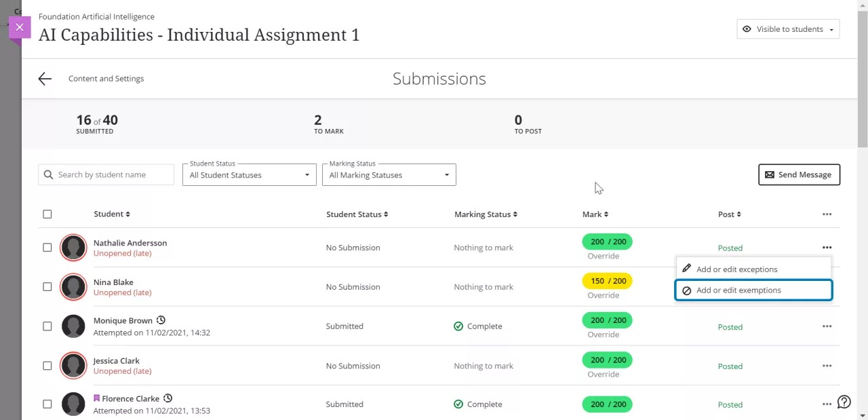Open Nathalie Andersson's row options ellipsis

827,248
